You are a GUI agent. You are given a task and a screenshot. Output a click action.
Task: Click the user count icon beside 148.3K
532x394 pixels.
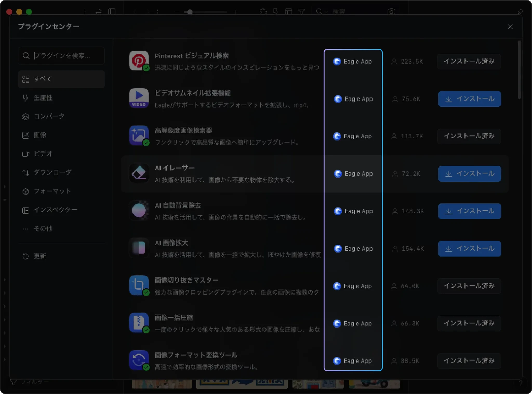point(395,211)
